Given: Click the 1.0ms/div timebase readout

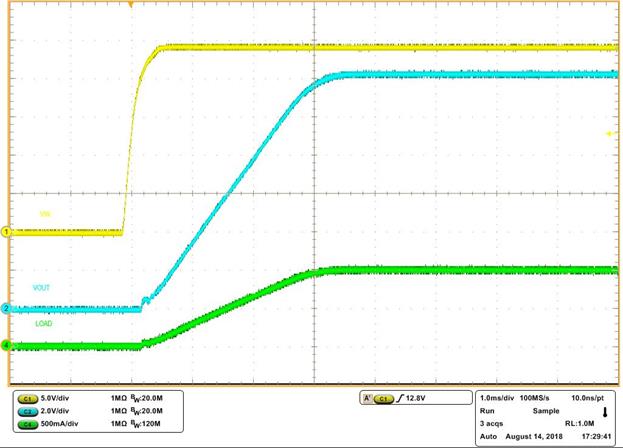Looking at the screenshot, I should point(502,399).
